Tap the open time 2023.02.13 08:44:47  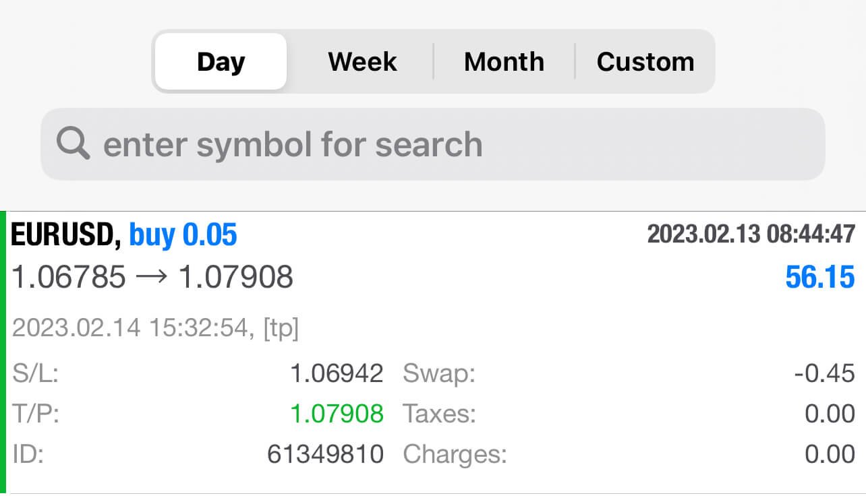[751, 234]
